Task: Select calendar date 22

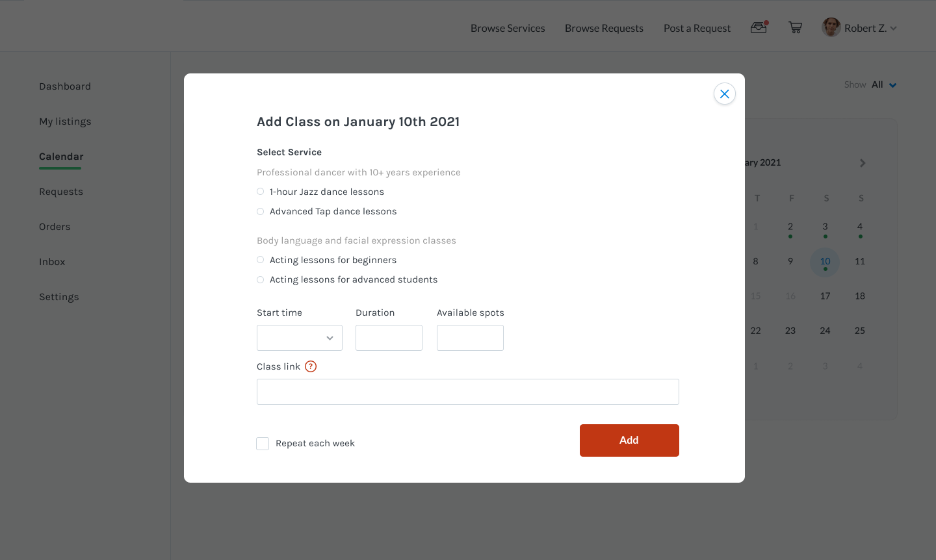Action: coord(755,331)
